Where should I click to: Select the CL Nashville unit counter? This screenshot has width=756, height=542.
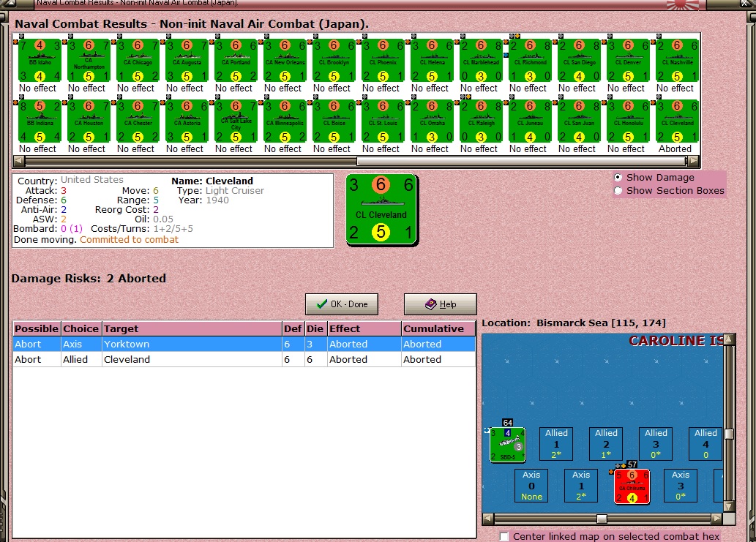click(678, 60)
